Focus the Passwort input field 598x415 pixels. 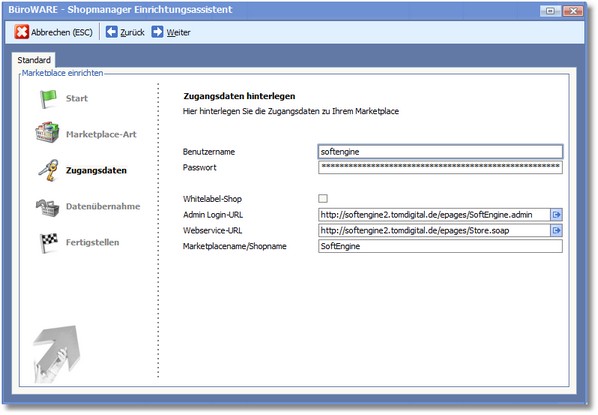pos(440,167)
